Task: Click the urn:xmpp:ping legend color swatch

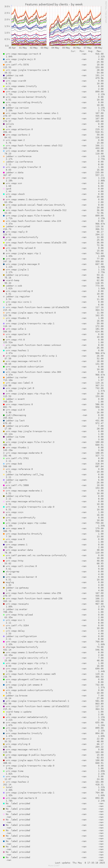Action: [x=4, y=178]
